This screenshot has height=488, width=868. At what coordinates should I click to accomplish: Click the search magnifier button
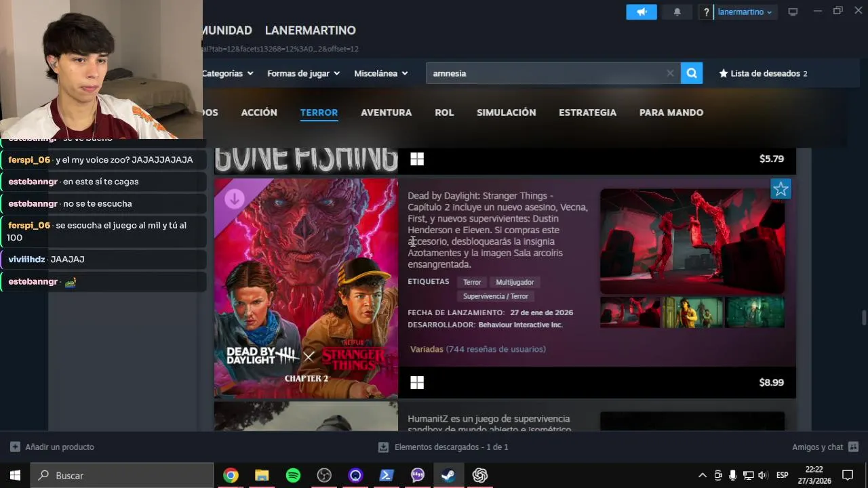pos(692,73)
